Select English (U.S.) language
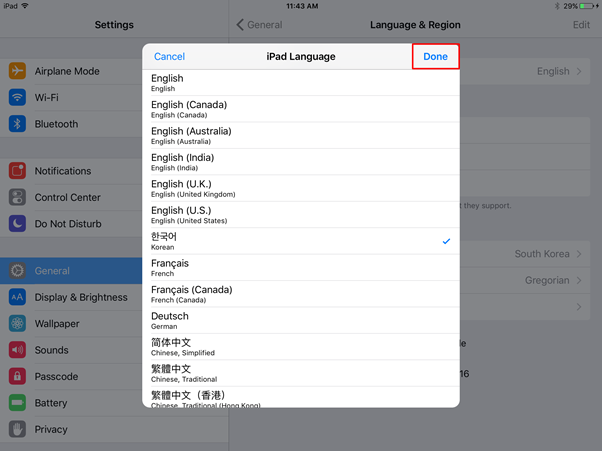Image resolution: width=602 pixels, height=451 pixels. [x=301, y=215]
